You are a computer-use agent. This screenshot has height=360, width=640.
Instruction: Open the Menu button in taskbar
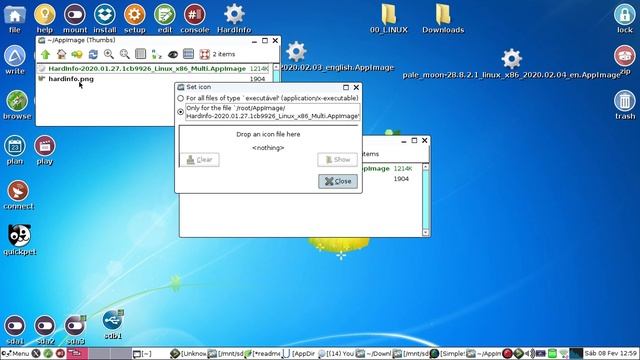click(15, 353)
